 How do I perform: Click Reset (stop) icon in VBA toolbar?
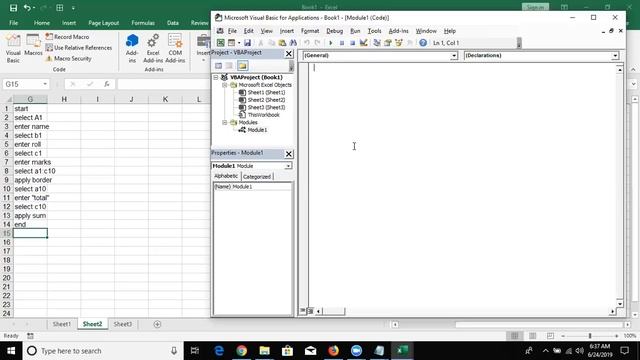[352, 43]
